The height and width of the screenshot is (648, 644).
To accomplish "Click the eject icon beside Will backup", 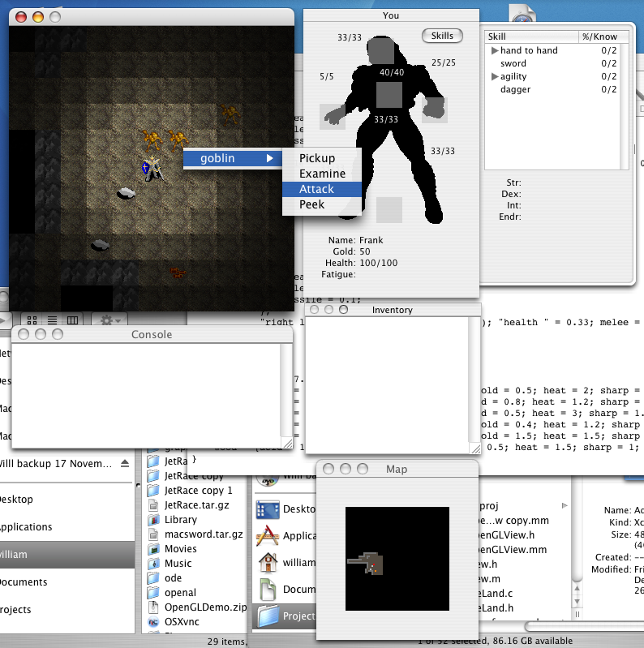I will 125,464.
